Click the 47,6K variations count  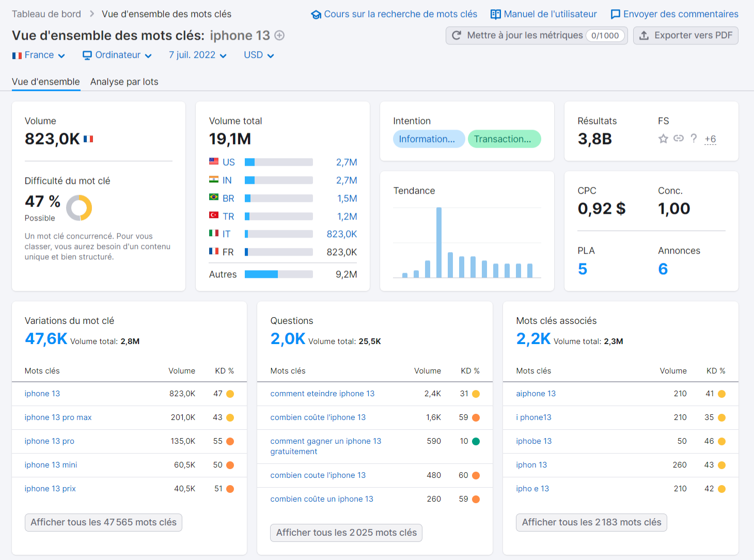[46, 339]
